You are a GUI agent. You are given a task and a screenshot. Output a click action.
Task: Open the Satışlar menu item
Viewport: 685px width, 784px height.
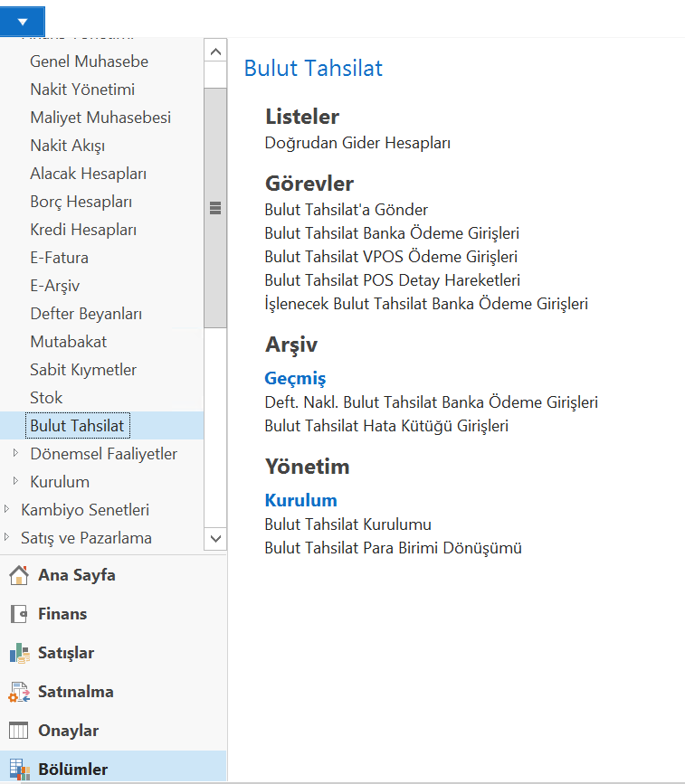(66, 653)
